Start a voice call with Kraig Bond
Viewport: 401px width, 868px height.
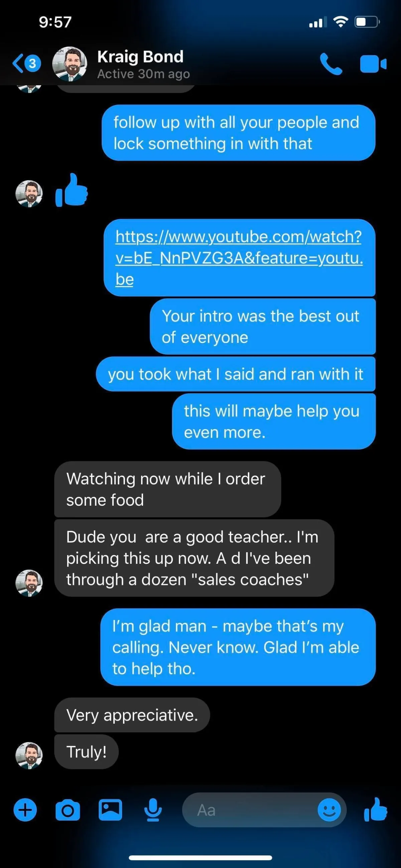(x=331, y=64)
